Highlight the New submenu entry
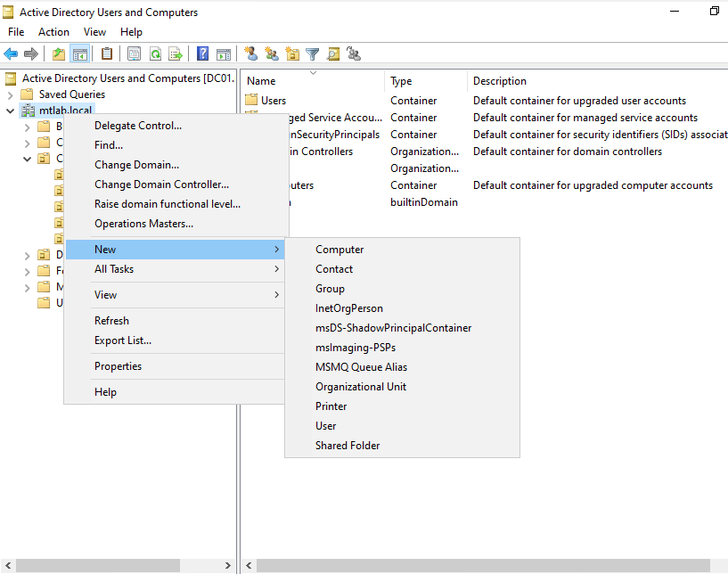Screen dimensions: 728x574 [x=175, y=250]
